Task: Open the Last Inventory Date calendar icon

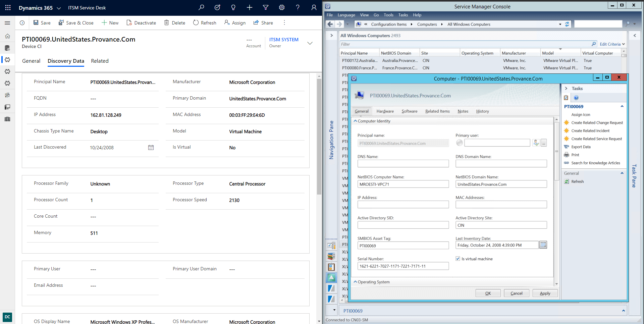Action: [543, 245]
